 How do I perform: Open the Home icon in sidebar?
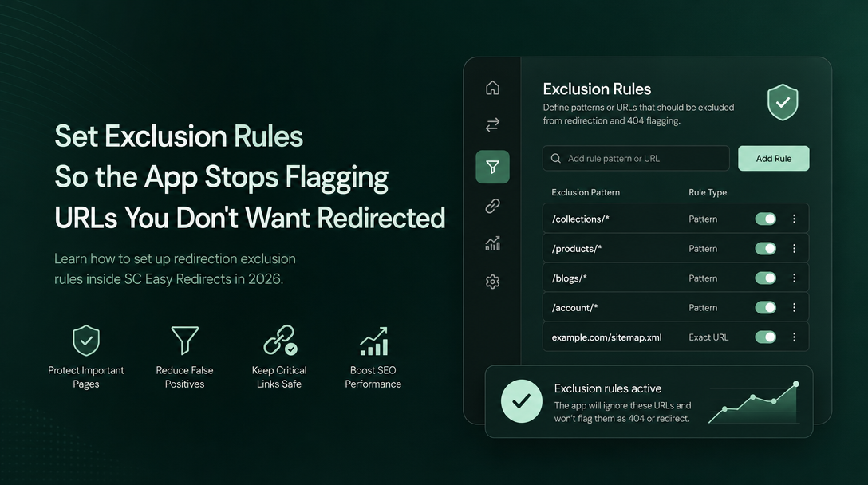493,88
